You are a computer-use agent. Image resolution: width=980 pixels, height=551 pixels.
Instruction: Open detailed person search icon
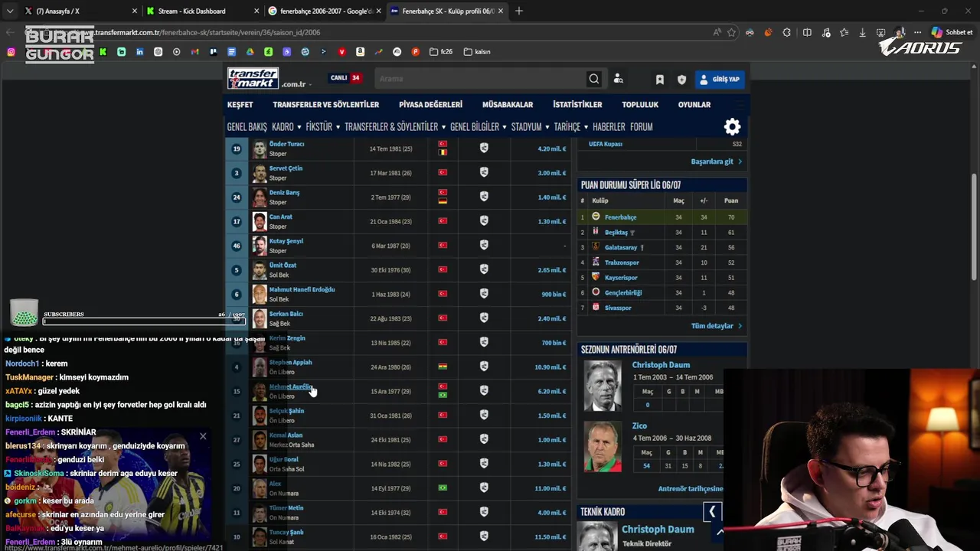(619, 79)
